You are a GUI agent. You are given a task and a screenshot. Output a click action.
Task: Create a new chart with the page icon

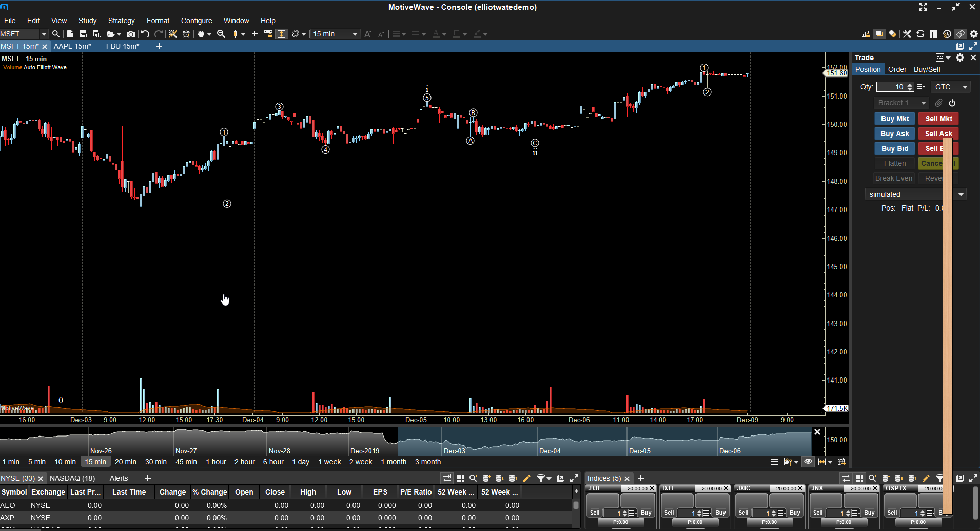pos(70,34)
